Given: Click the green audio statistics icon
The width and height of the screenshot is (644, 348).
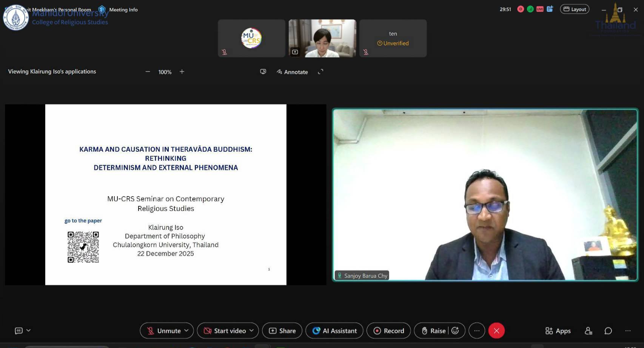Looking at the screenshot, I should point(530,9).
